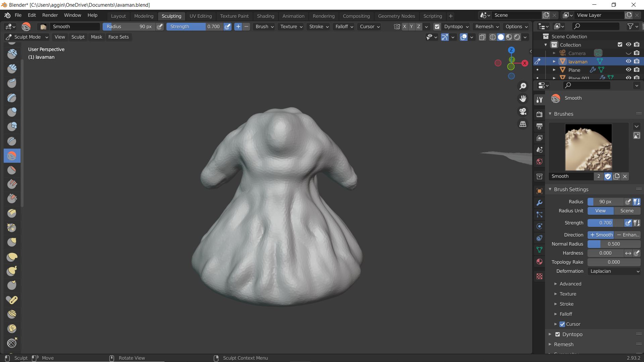644x362 pixels.
Task: Open the Remesh dropdown in header
Action: 487,27
